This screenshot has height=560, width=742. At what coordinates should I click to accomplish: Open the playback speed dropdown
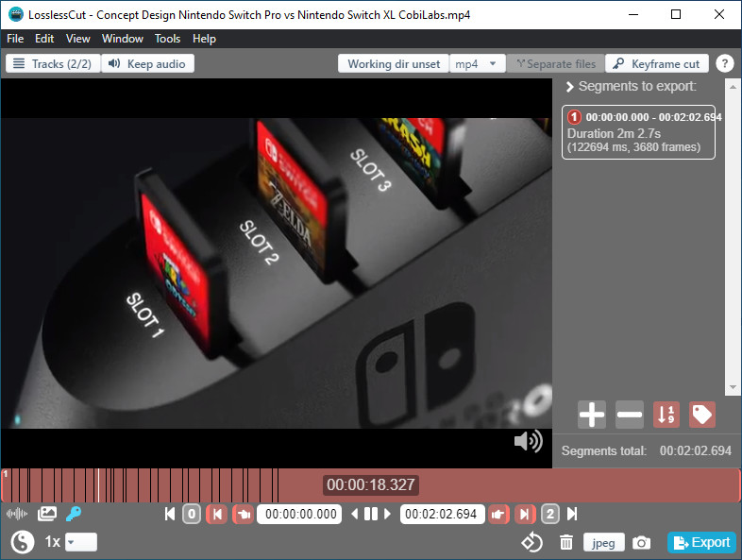(x=81, y=542)
